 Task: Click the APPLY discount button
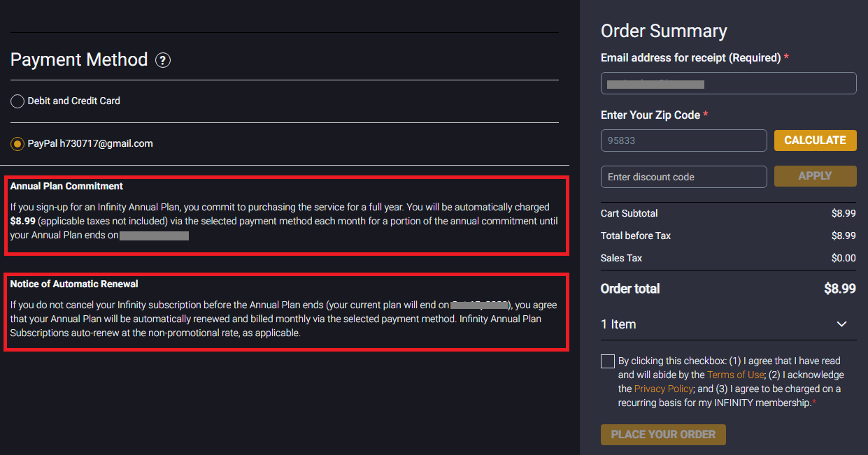pos(815,176)
